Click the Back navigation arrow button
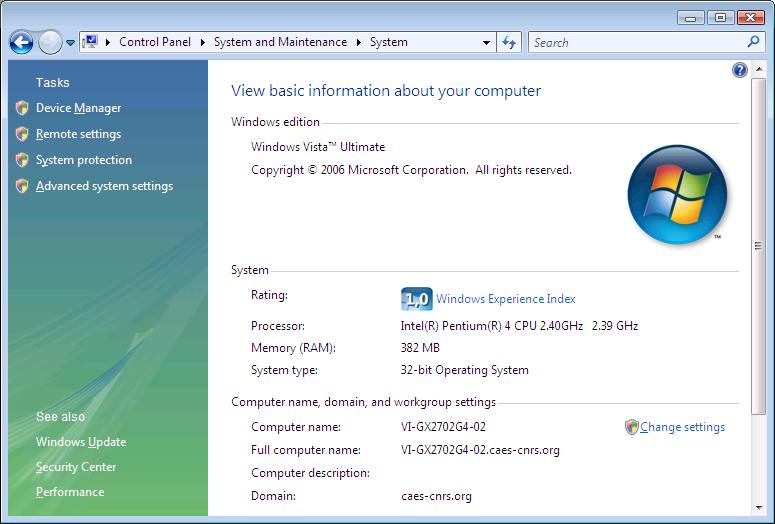 pyautogui.click(x=21, y=43)
